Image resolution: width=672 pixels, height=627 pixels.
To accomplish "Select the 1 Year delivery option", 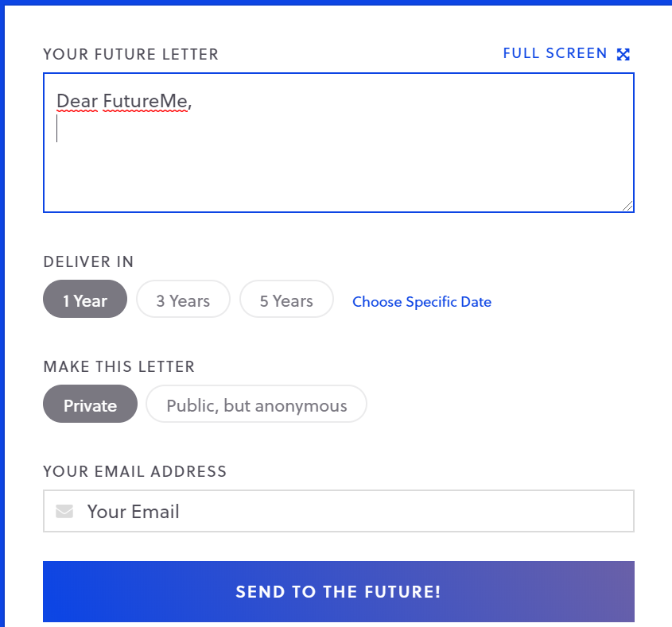I will click(x=85, y=300).
